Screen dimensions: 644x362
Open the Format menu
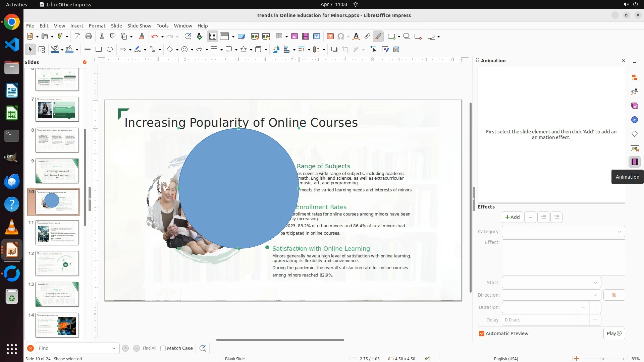[x=97, y=26]
